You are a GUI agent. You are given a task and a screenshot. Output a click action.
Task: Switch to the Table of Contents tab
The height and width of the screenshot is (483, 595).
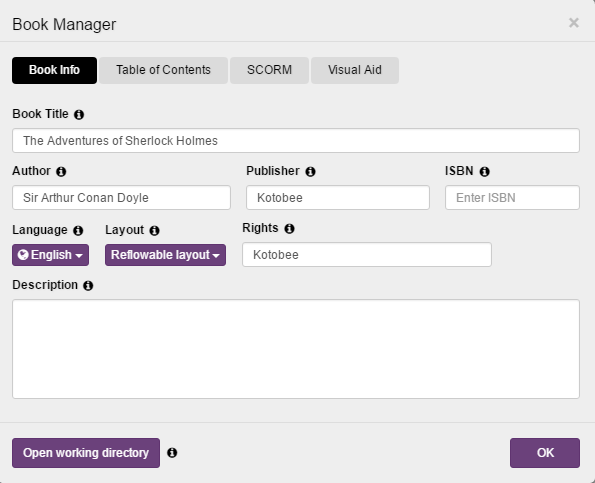click(163, 70)
